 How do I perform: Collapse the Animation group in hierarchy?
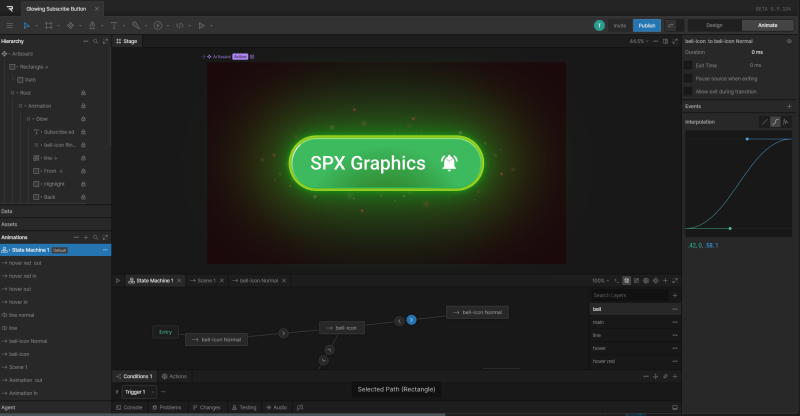25,106
